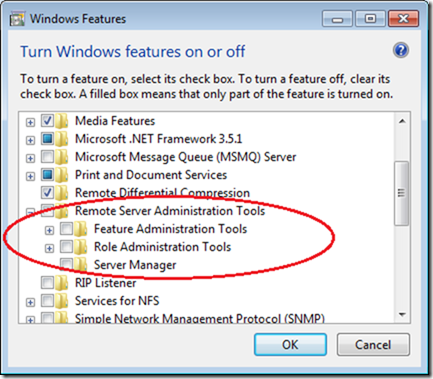Close the Windows Features dialog

tap(403, 19)
